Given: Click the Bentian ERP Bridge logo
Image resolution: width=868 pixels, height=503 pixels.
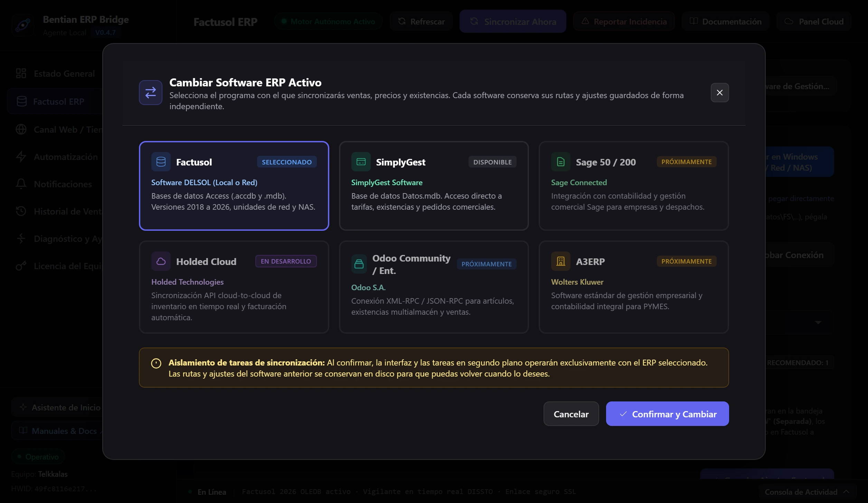Looking at the screenshot, I should point(23,25).
